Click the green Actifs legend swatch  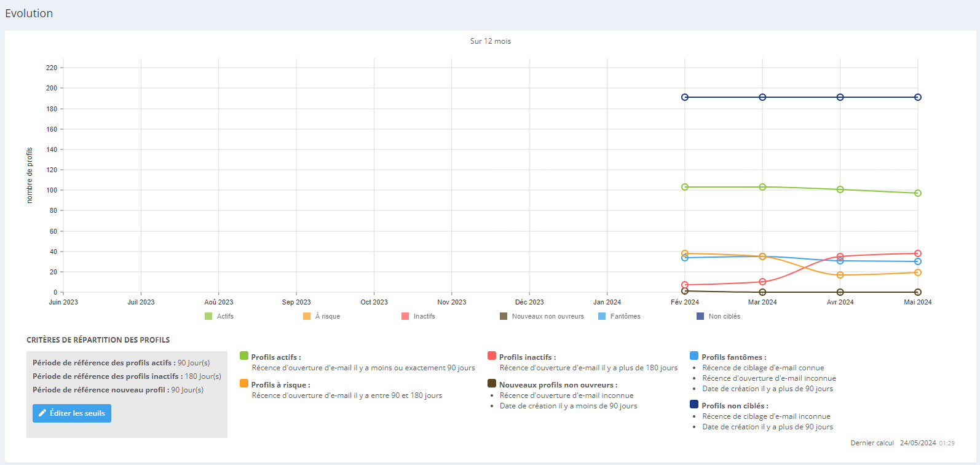coord(208,316)
